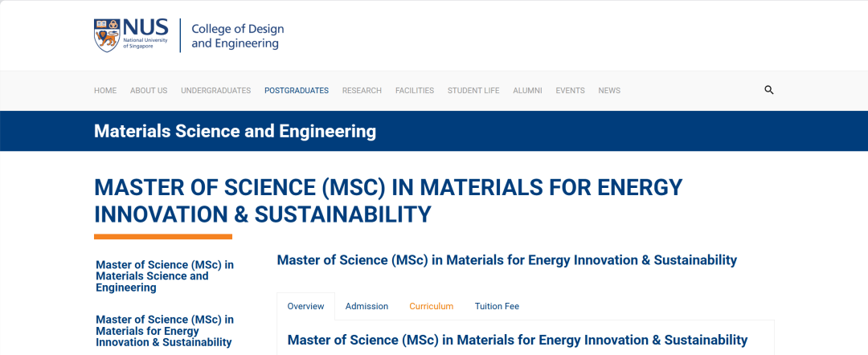This screenshot has height=355, width=868.
Task: Switch to the Admission tab
Action: coord(366,306)
